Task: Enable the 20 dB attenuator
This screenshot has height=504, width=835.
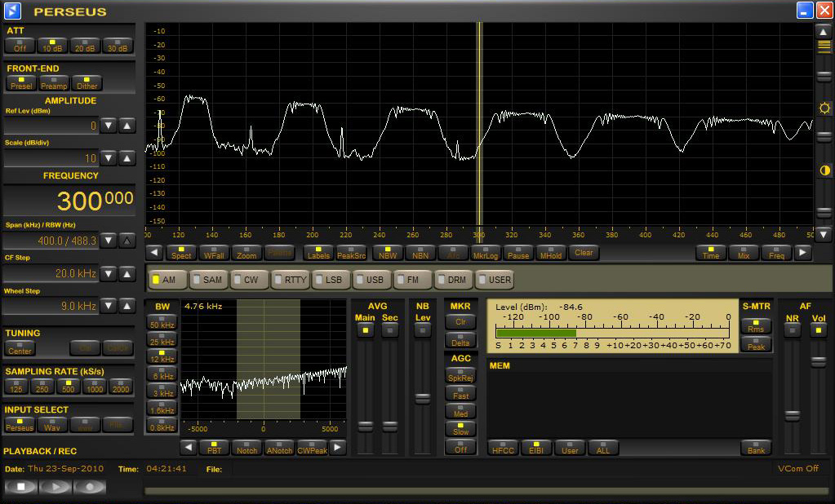Action: point(85,46)
